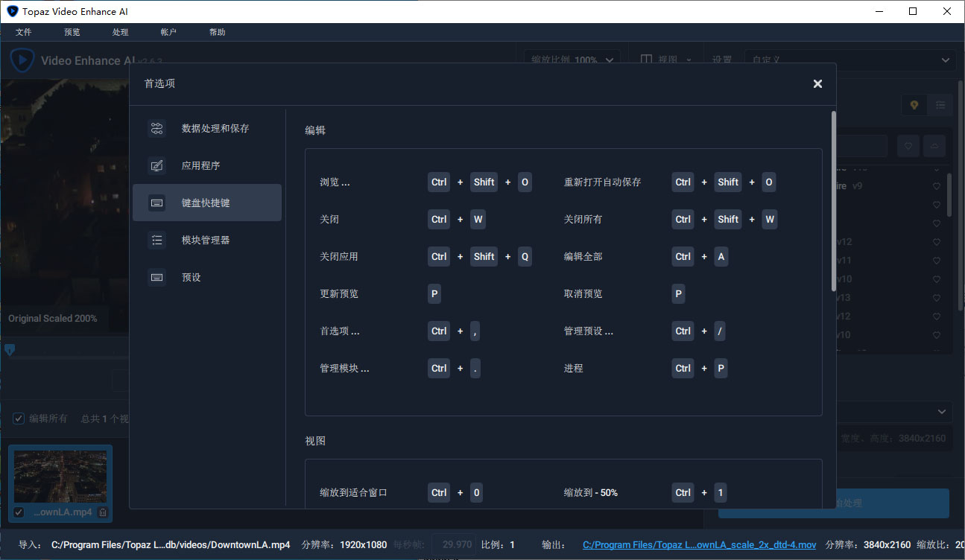Screen dimensions: 965x560
Task: Click the frame rate 29.970 field
Action: pyautogui.click(x=454, y=545)
